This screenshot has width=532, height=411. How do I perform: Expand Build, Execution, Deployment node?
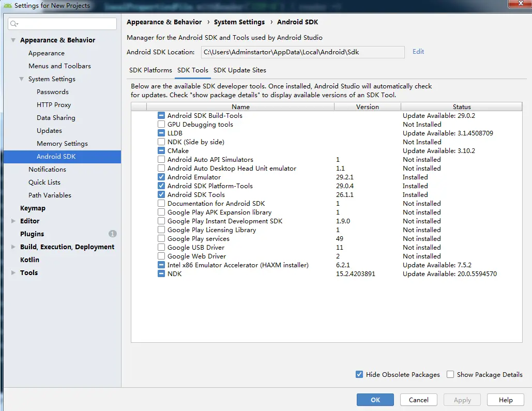coord(13,247)
